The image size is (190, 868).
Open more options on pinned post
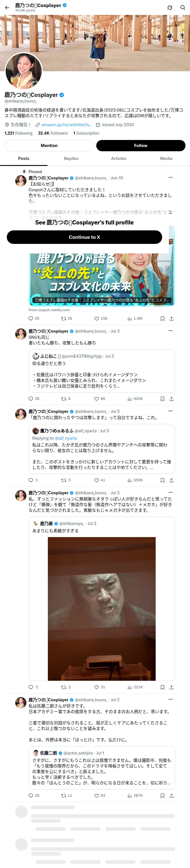tap(171, 177)
